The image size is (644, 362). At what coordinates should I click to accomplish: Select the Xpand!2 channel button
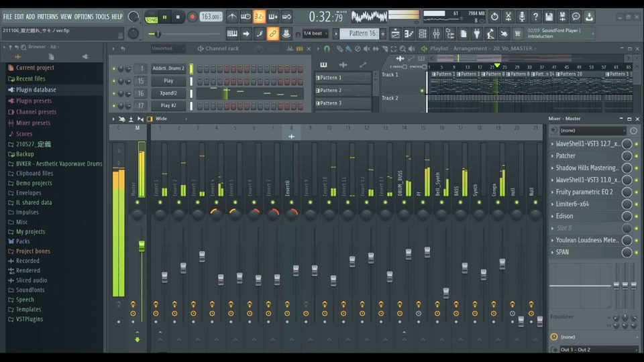pos(168,93)
